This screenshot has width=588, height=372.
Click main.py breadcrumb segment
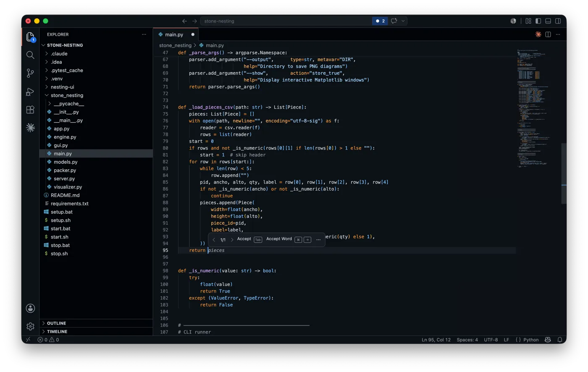coord(215,45)
